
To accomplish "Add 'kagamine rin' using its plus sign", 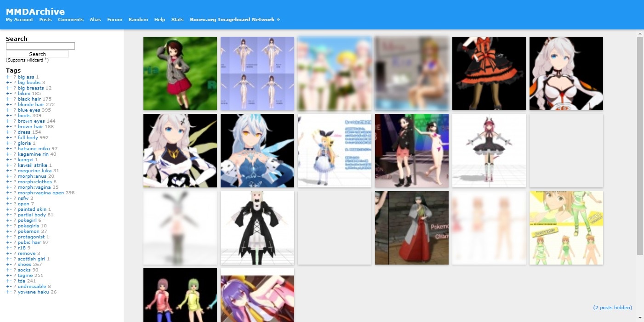I will (7, 154).
